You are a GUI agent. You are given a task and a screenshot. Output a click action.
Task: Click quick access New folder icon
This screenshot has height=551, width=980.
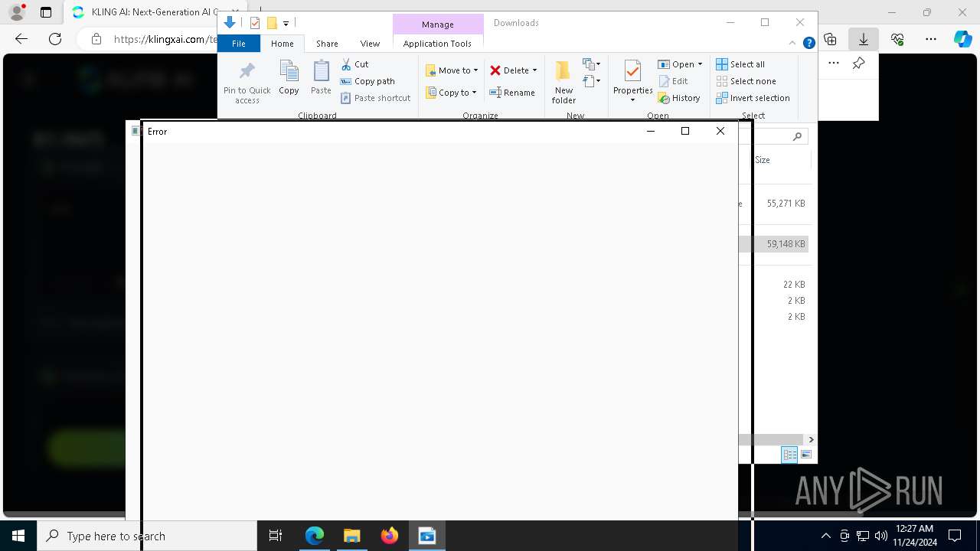tap(271, 23)
